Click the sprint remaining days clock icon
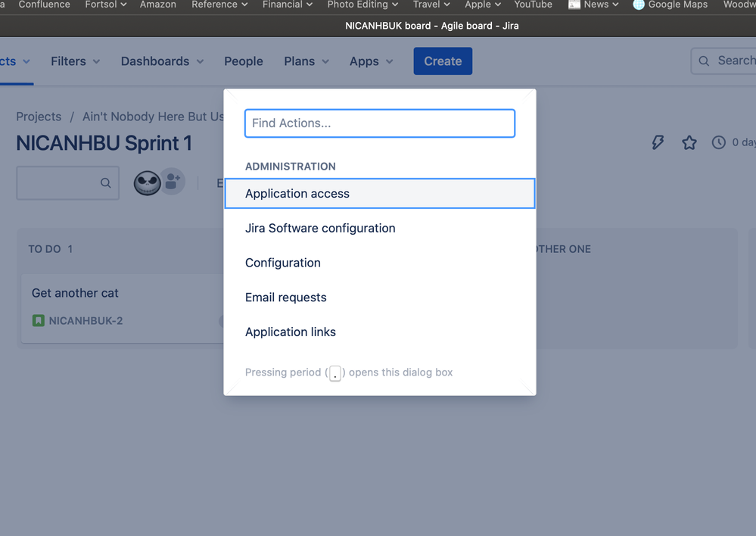 pos(718,142)
